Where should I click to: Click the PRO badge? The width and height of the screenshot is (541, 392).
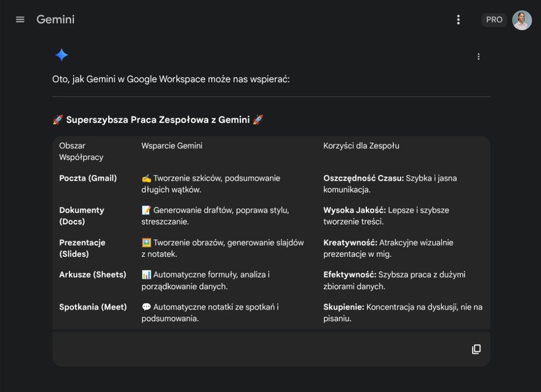point(494,20)
